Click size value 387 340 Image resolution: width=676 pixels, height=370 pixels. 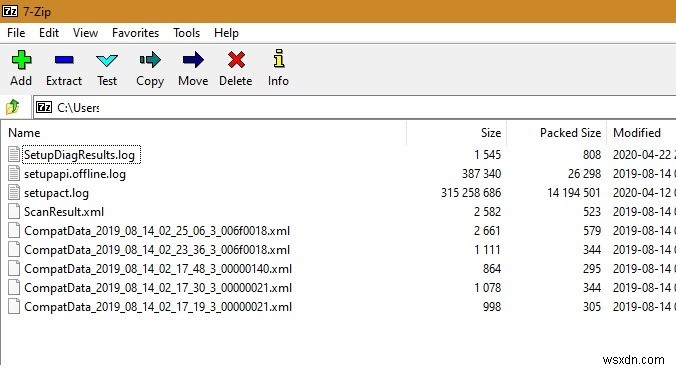click(481, 174)
